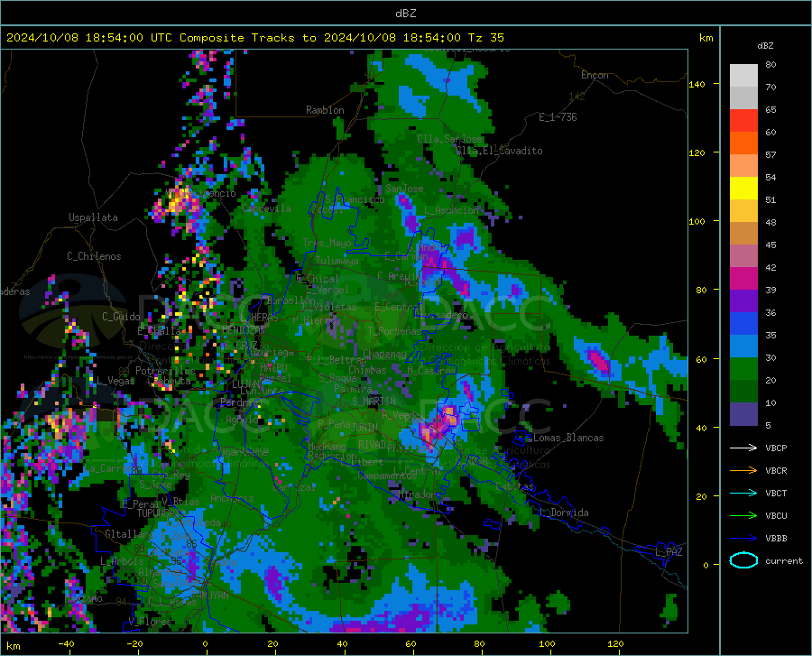Screen dimensions: 812x656
Task: Select the red 60-65 dBZ color swatch
Action: click(743, 121)
